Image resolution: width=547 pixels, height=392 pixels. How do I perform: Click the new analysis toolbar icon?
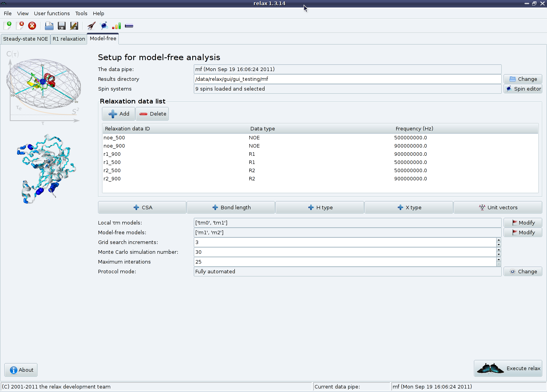click(8, 26)
